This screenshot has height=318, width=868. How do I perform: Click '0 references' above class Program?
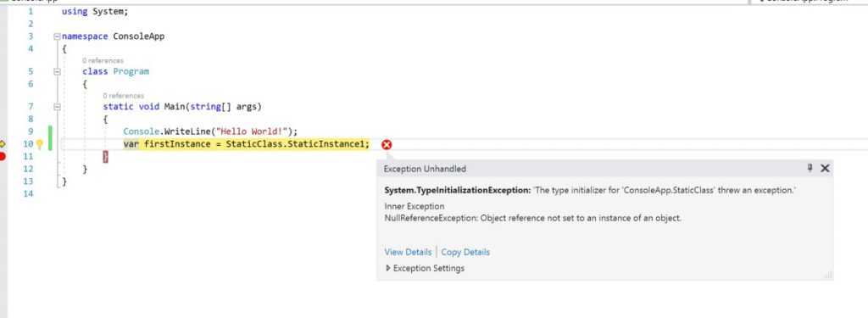click(103, 60)
